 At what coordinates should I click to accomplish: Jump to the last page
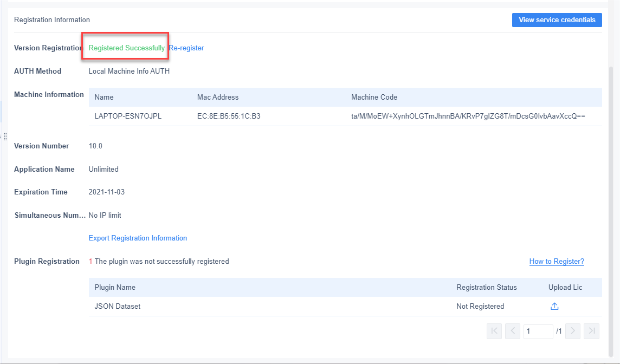[x=591, y=331]
